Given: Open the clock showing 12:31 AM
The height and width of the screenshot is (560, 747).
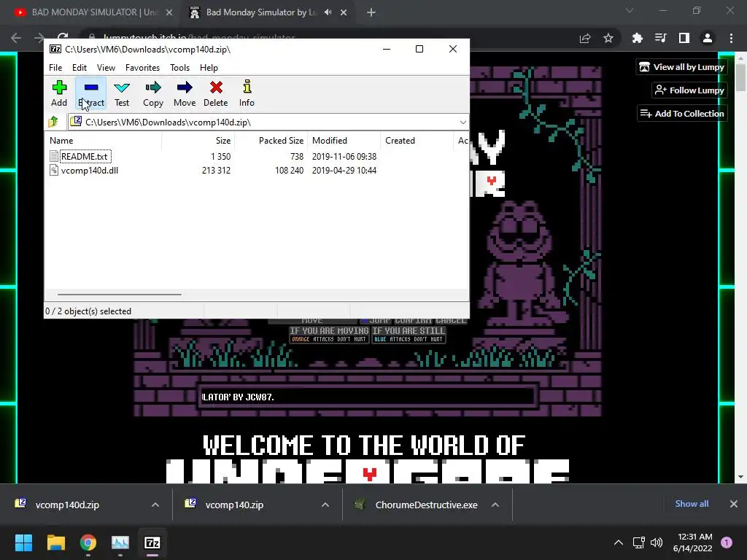Looking at the screenshot, I should point(693,542).
